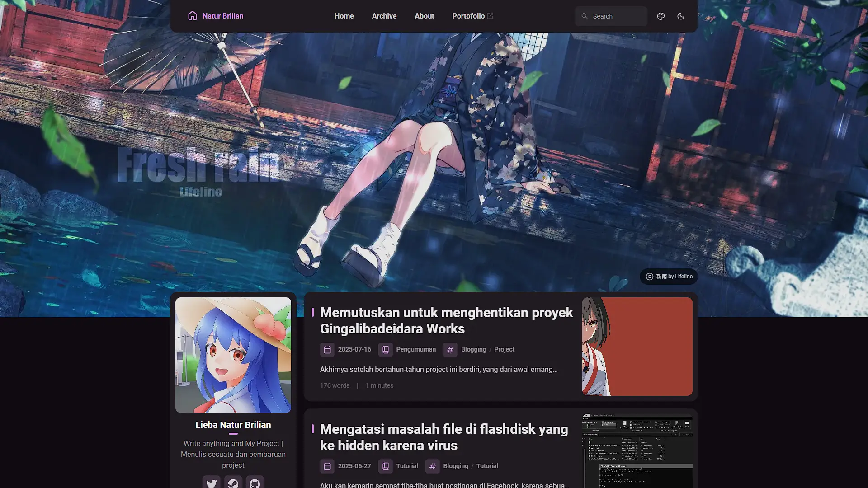Image resolution: width=868 pixels, height=488 pixels.
Task: Select the Tutorial category on the flashdisk post
Action: click(407, 466)
